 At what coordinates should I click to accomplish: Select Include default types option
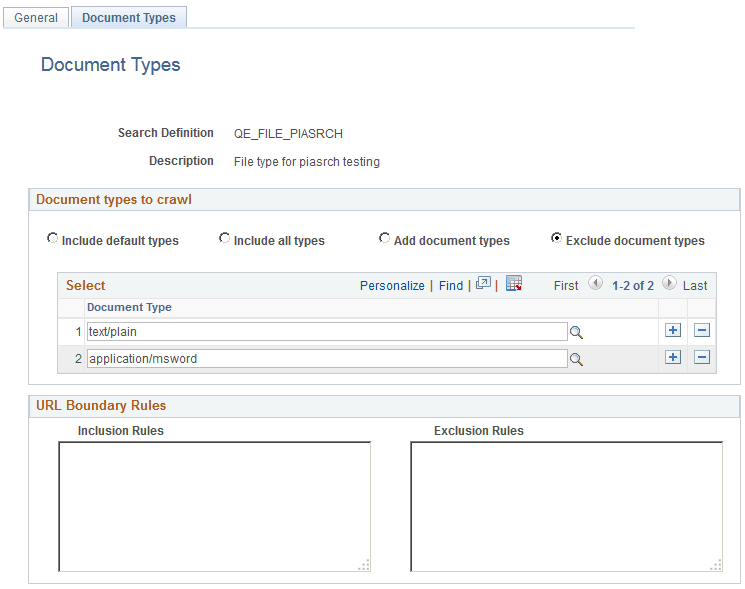click(52, 238)
